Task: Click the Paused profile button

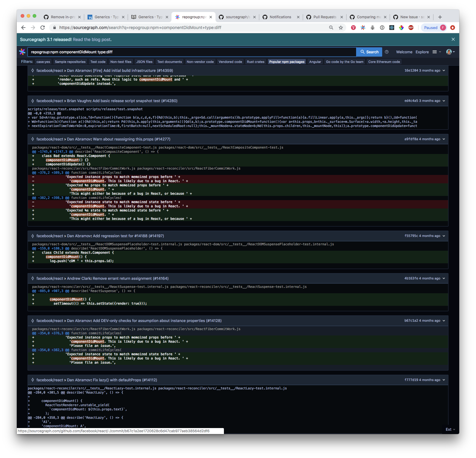Action: click(x=434, y=28)
